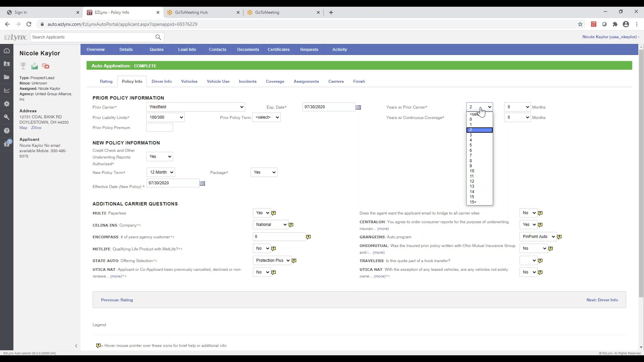Toggle Credit Check Authorized to Yes
644x362 pixels.
pos(160,157)
